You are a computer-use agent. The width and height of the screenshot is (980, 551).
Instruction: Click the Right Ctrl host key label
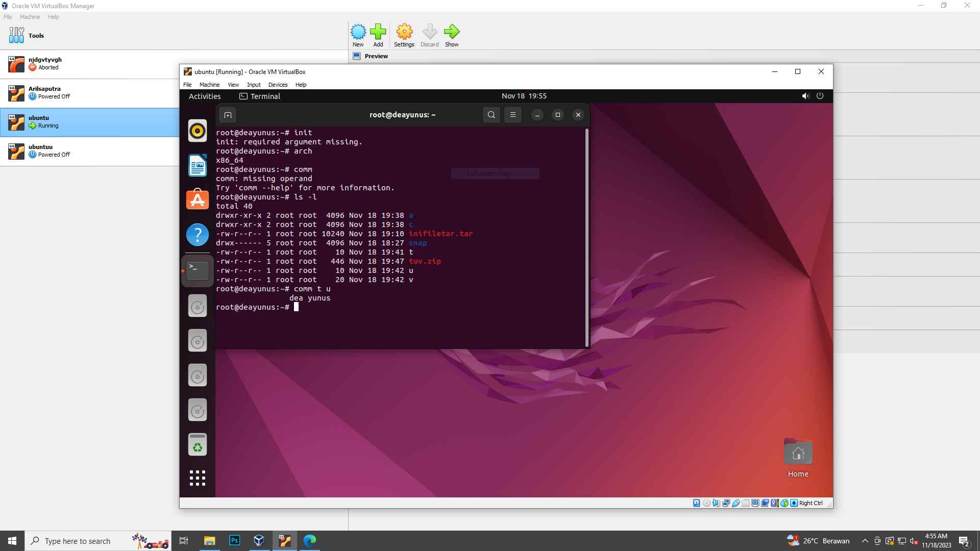tap(811, 503)
